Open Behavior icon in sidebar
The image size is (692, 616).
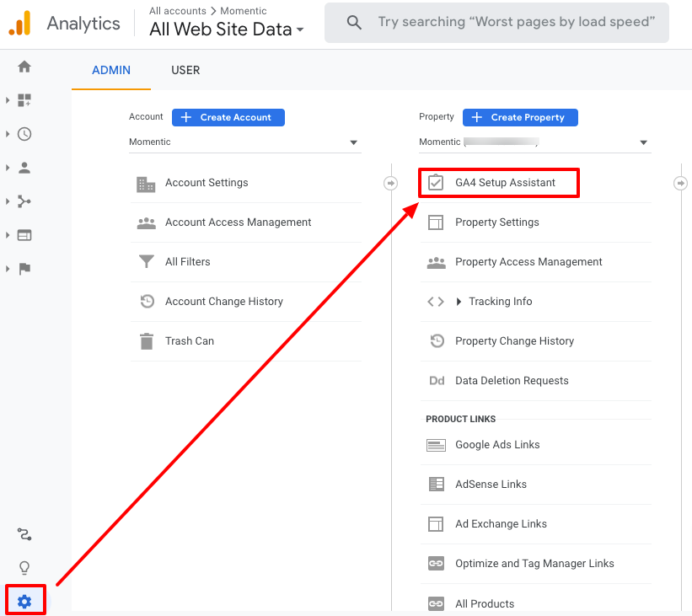pos(24,235)
